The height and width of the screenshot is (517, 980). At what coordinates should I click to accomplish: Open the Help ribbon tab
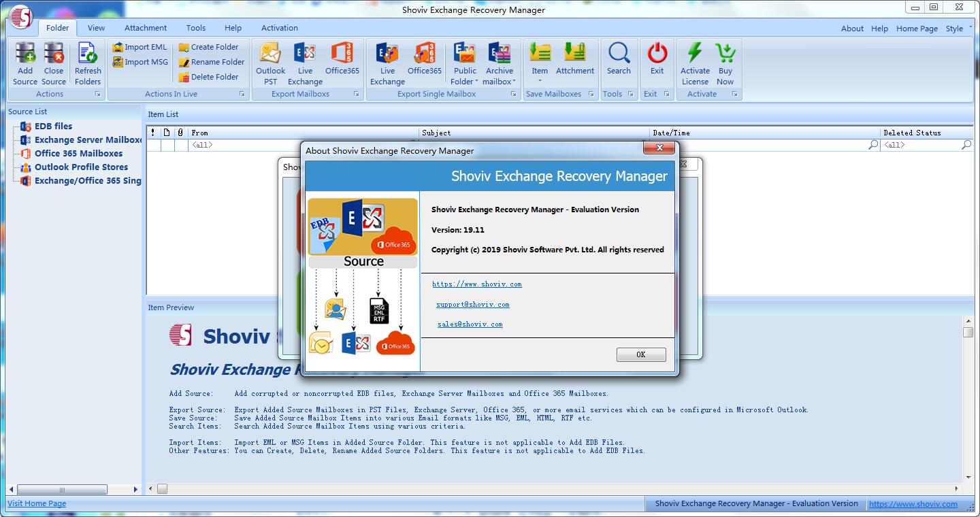[233, 28]
